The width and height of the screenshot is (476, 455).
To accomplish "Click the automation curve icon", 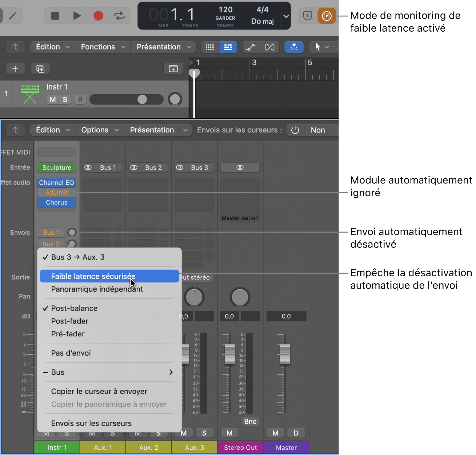I will [251, 47].
